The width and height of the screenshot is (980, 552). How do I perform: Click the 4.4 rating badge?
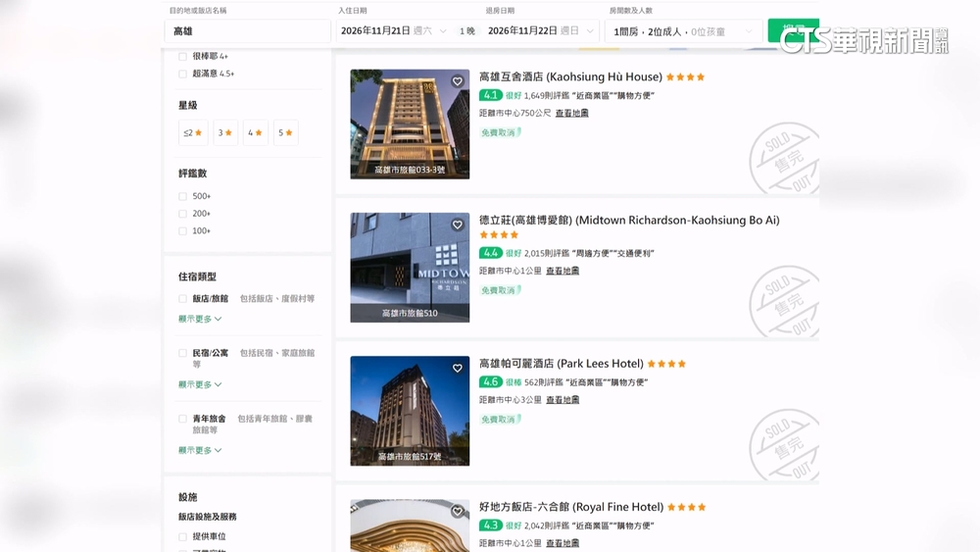pos(491,253)
